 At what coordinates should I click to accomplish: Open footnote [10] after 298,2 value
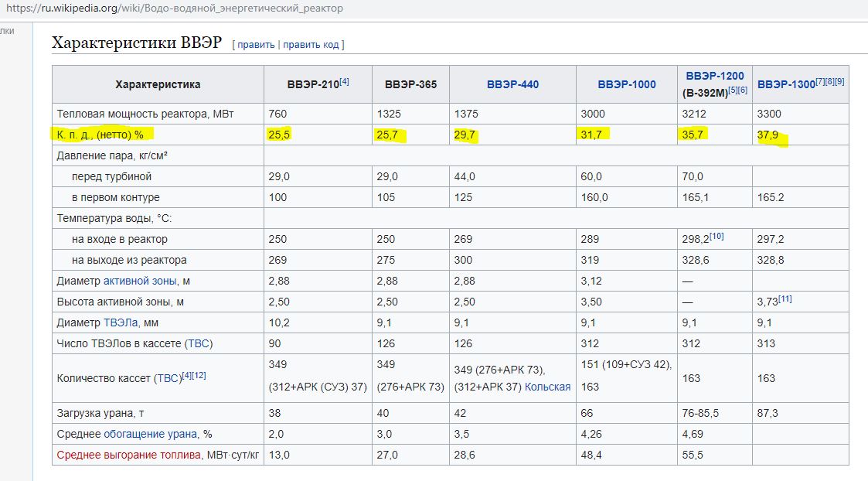click(717, 236)
